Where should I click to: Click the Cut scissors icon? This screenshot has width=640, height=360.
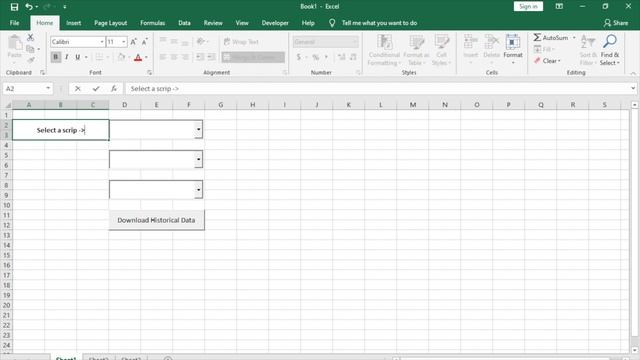(30, 38)
